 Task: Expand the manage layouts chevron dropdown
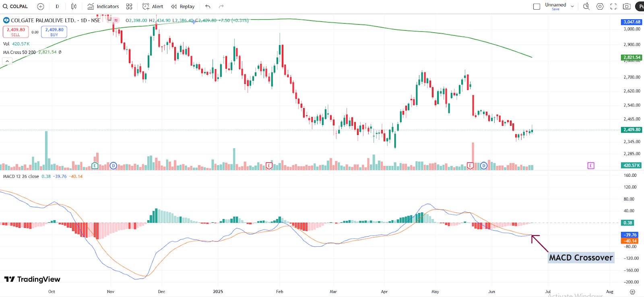(572, 6)
